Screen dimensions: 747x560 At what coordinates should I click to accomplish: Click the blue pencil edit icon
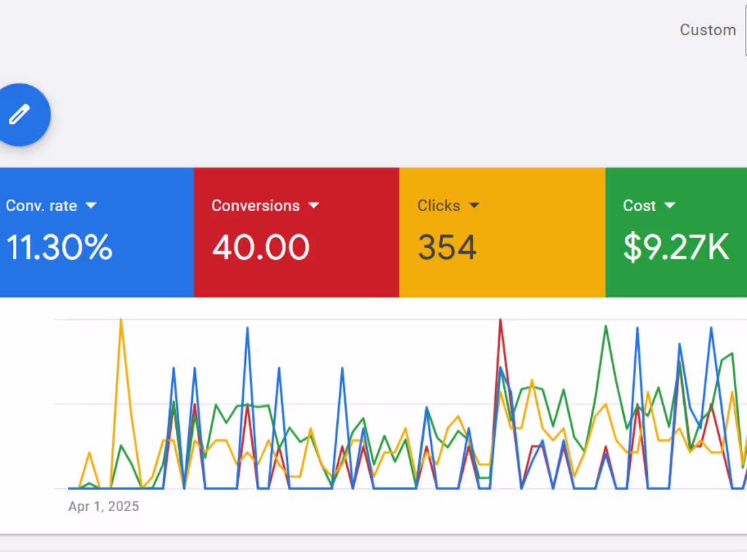coord(18,115)
